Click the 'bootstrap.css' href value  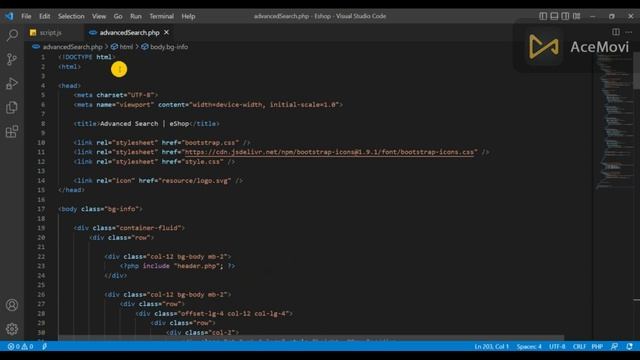tap(210, 142)
